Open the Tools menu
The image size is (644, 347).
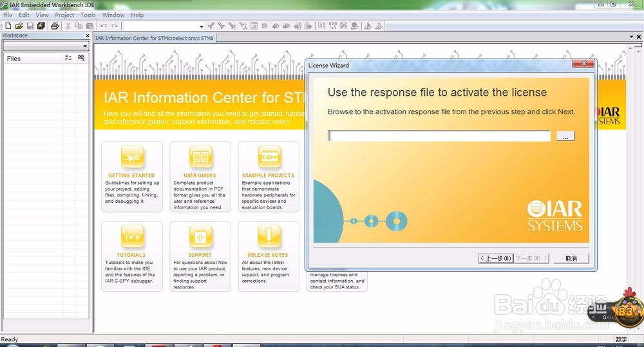88,15
